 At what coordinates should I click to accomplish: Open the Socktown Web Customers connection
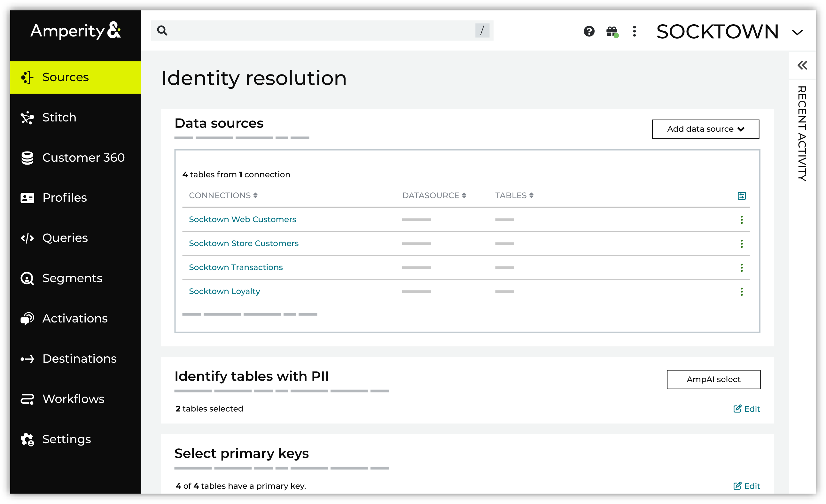pos(242,219)
